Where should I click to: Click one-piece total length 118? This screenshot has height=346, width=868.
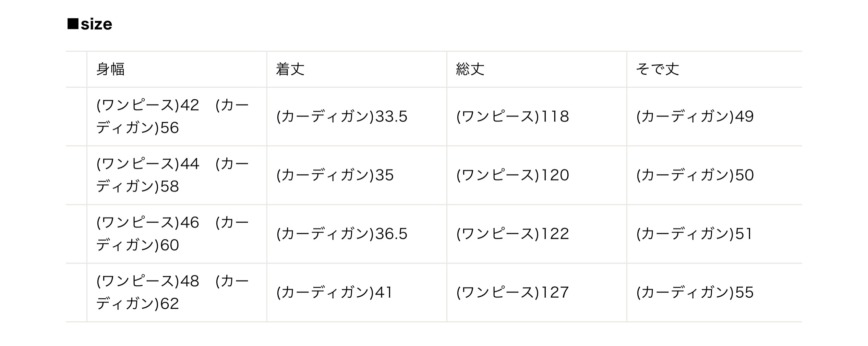pyautogui.click(x=513, y=116)
